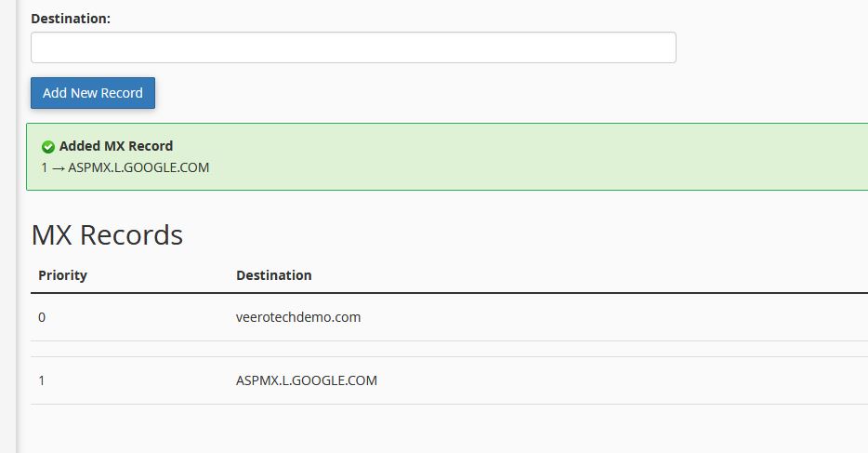
Task: Click the veerotechdemo.com destination entry
Action: pyautogui.click(x=298, y=317)
